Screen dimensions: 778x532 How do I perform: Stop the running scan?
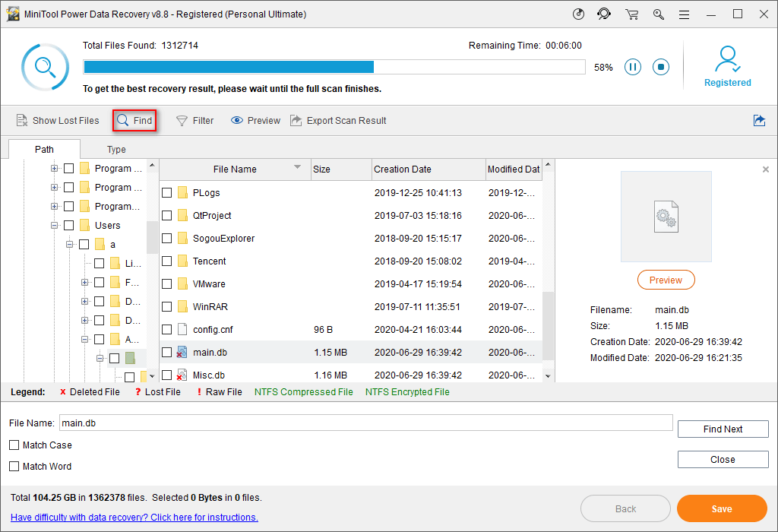pyautogui.click(x=661, y=67)
